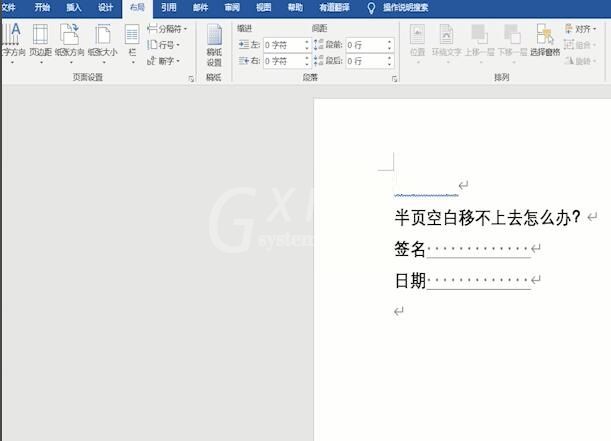Viewport: 611px width, 441px height.
Task: Open the 段落 dialog launcher
Action: pyautogui.click(x=394, y=79)
